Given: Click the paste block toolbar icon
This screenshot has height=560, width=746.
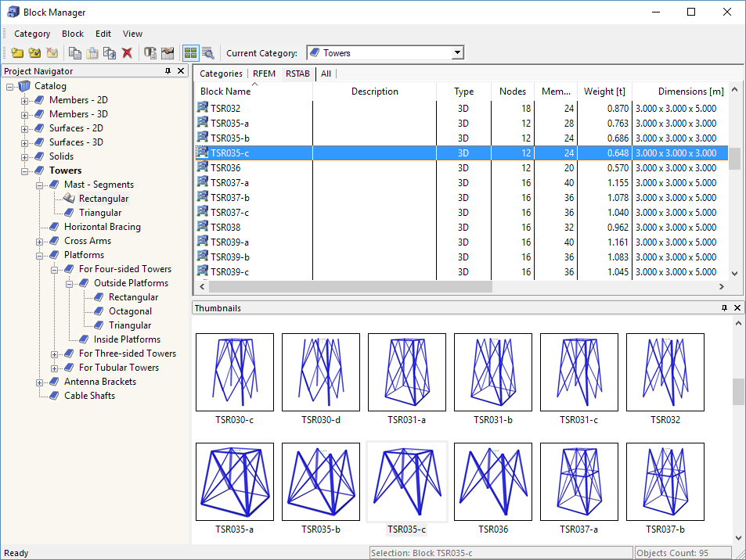Looking at the screenshot, I should click(x=92, y=53).
